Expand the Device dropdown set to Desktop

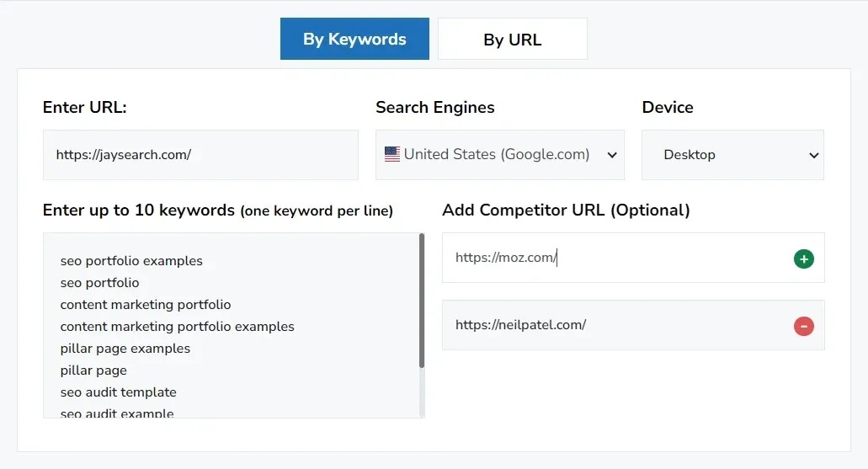(732, 155)
